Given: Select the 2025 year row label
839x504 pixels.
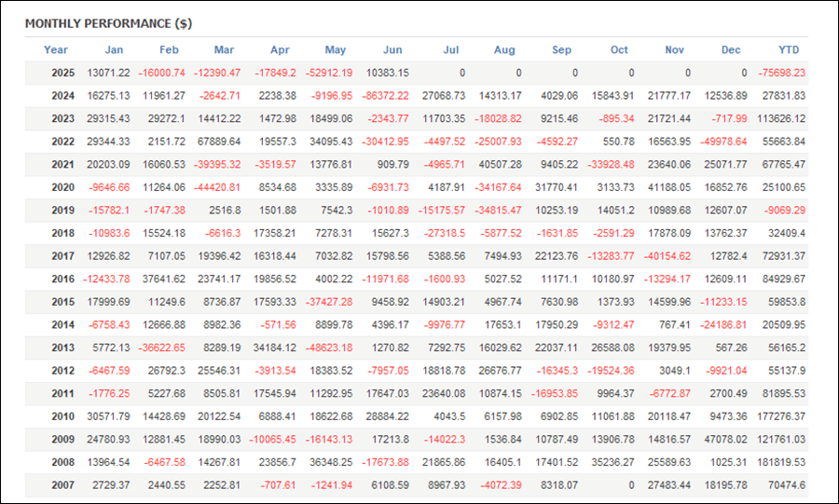Looking at the screenshot, I should (63, 73).
